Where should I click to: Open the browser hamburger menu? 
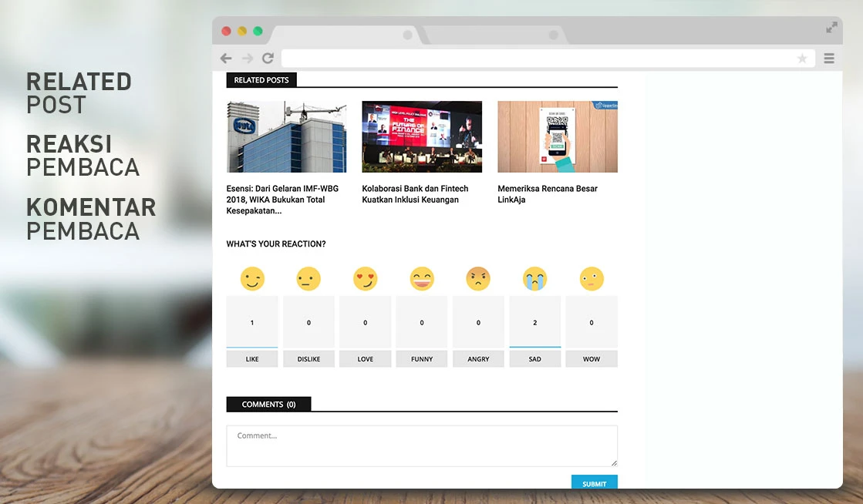pyautogui.click(x=829, y=59)
